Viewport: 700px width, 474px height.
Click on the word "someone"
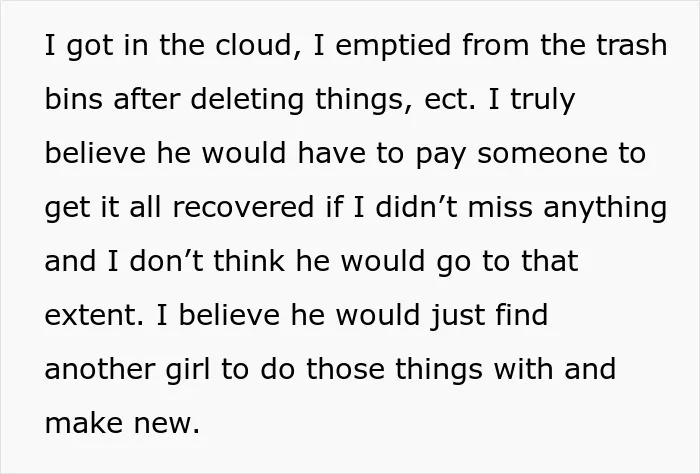542,153
